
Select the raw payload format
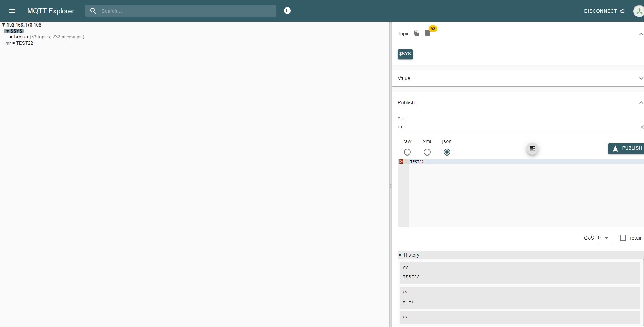click(x=407, y=152)
